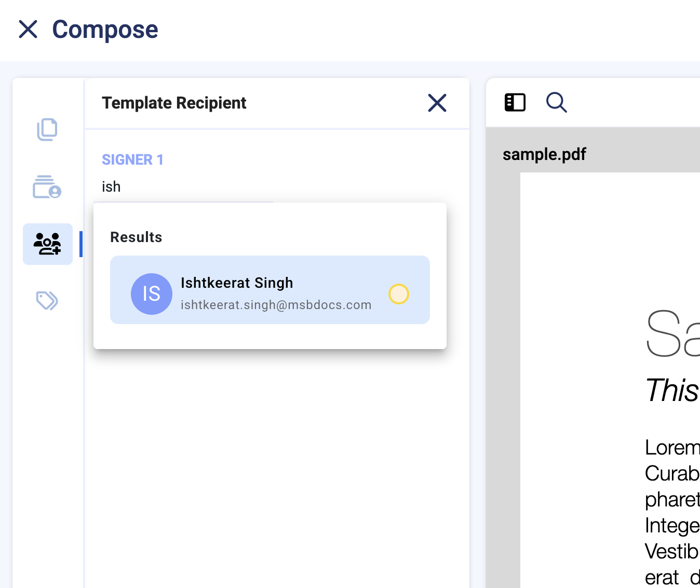This screenshot has width=700, height=588.
Task: Click the Results heading in the dropdown
Action: pos(136,237)
